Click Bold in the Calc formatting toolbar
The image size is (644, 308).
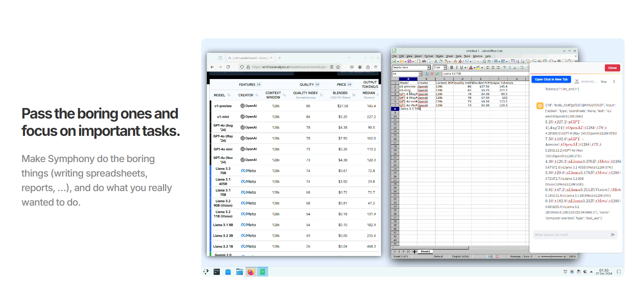click(x=452, y=68)
